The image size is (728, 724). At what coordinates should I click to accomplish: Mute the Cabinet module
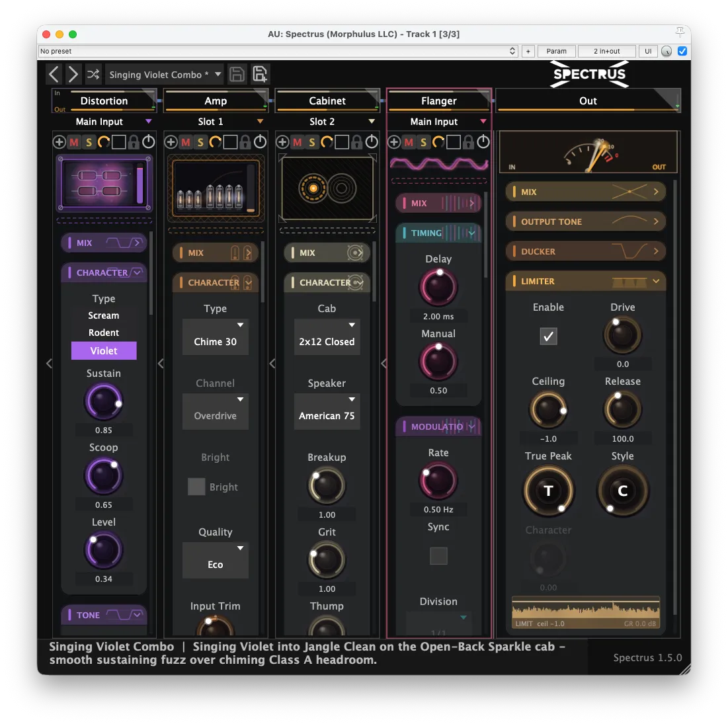click(x=297, y=142)
